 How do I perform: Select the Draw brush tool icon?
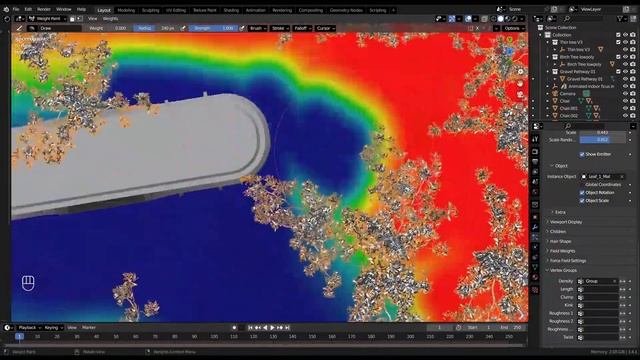19,28
